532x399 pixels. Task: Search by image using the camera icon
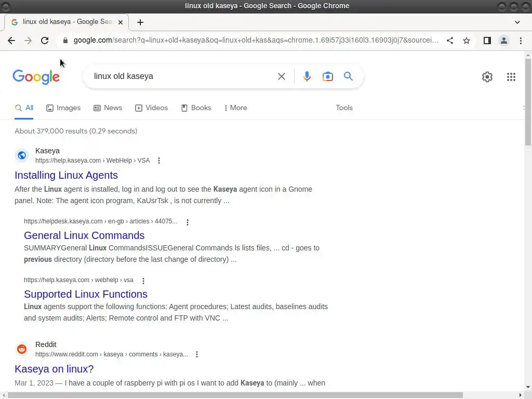pos(328,76)
